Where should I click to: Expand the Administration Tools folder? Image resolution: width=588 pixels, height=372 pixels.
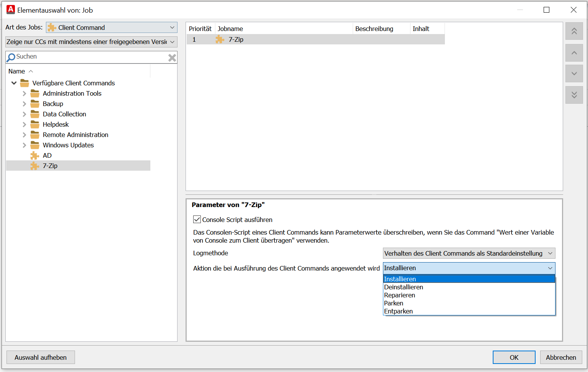pyautogui.click(x=24, y=93)
